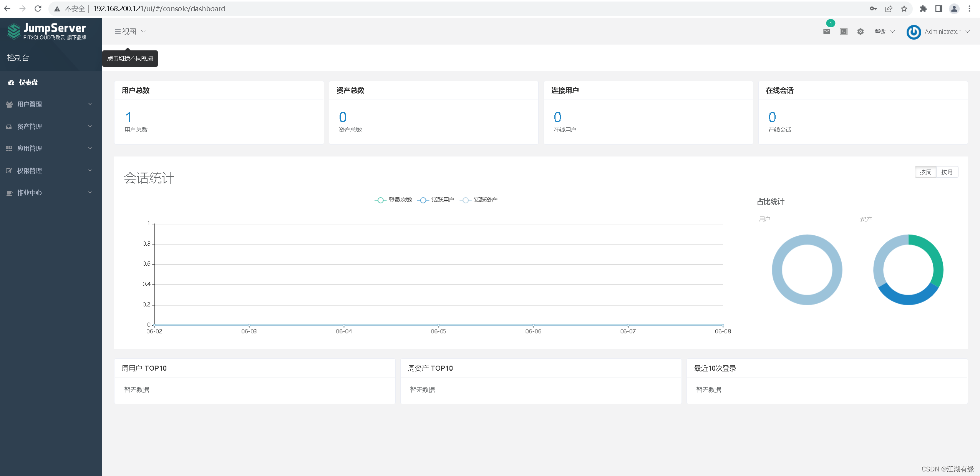Open the system settings gear icon
The width and height of the screenshot is (980, 476).
(x=860, y=32)
